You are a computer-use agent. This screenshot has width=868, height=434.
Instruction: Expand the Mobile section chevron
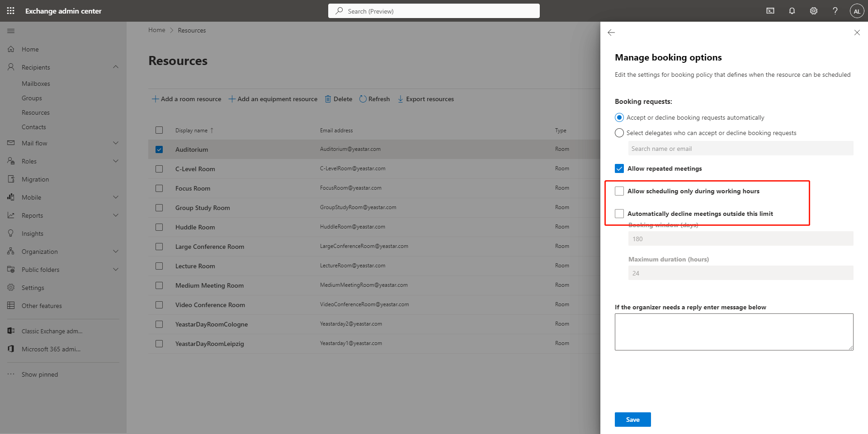click(116, 197)
